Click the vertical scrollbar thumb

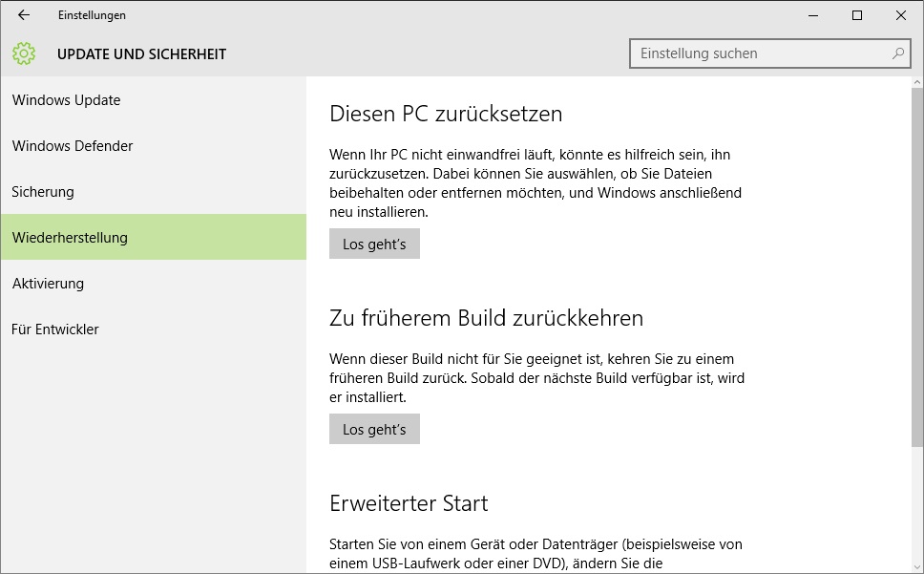(x=916, y=267)
